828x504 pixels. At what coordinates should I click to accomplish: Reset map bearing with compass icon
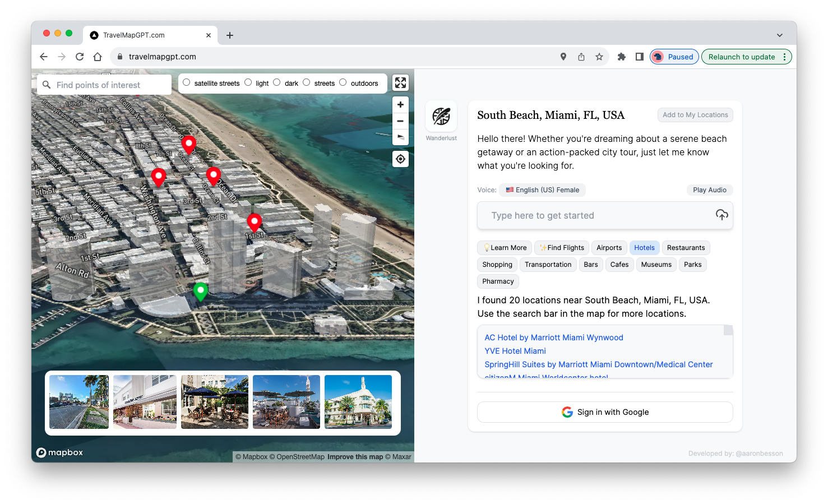(x=400, y=137)
